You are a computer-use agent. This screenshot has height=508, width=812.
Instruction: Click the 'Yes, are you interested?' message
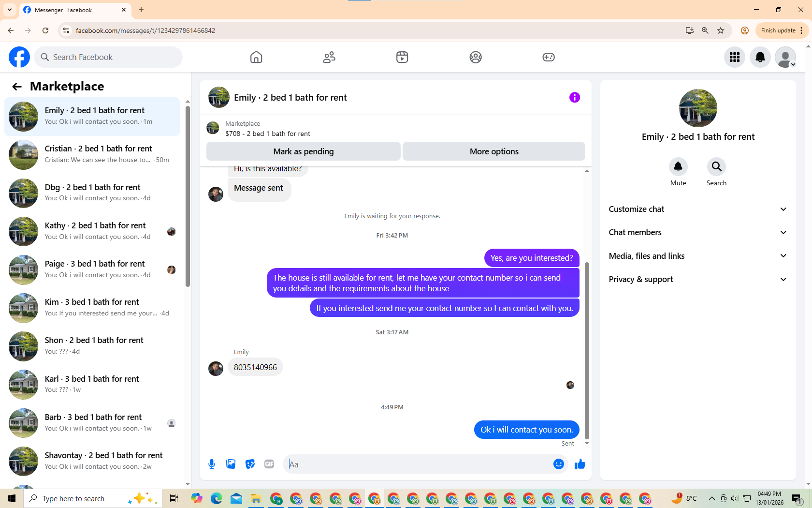532,258
